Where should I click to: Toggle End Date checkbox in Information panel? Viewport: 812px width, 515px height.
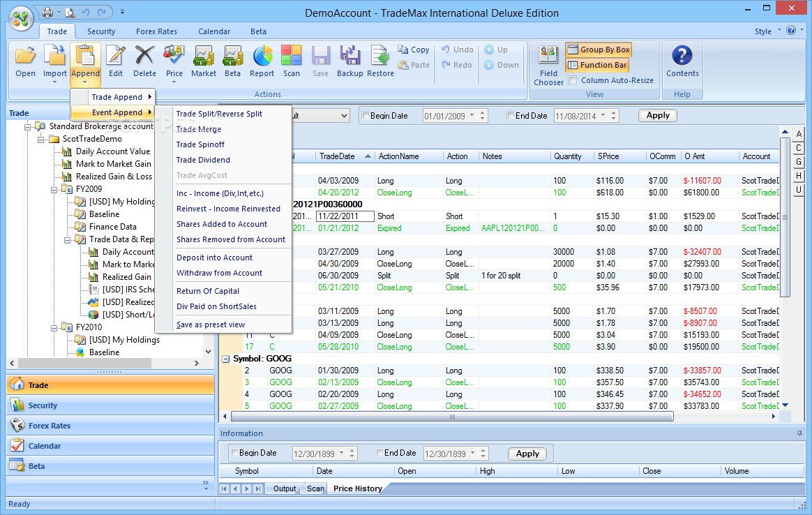point(379,453)
